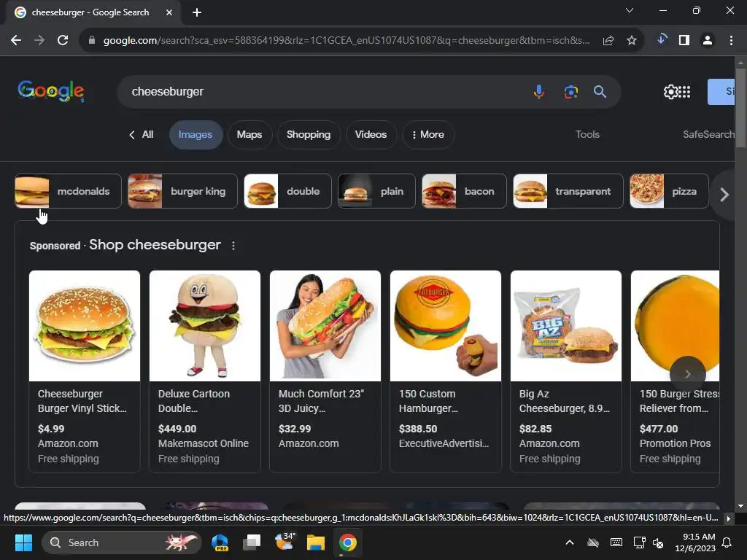This screenshot has width=747, height=560.
Task: Click the blue Sign in button
Action: point(721,91)
